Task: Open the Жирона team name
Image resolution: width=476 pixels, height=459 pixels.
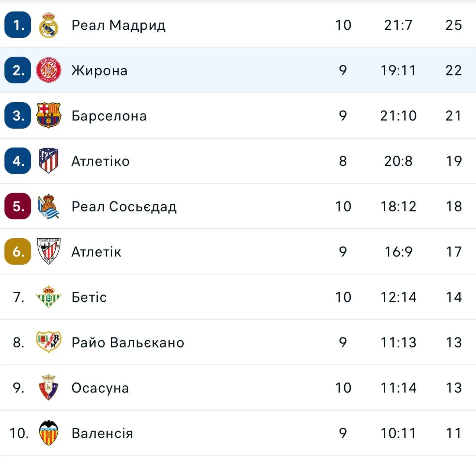Action: click(99, 71)
